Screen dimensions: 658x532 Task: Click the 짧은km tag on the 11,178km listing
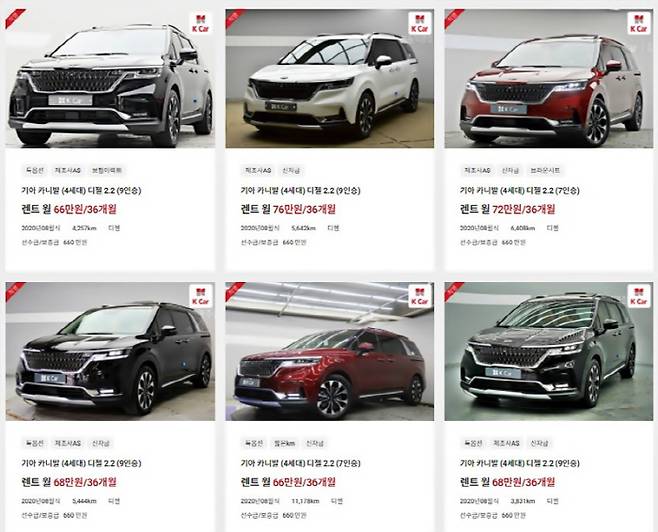pos(284,443)
